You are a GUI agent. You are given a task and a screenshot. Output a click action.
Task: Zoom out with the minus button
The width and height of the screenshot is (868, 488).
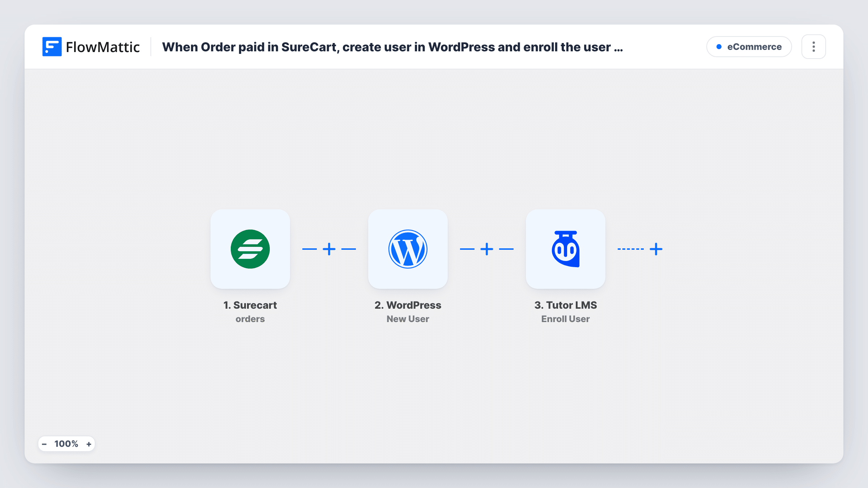pos(44,444)
